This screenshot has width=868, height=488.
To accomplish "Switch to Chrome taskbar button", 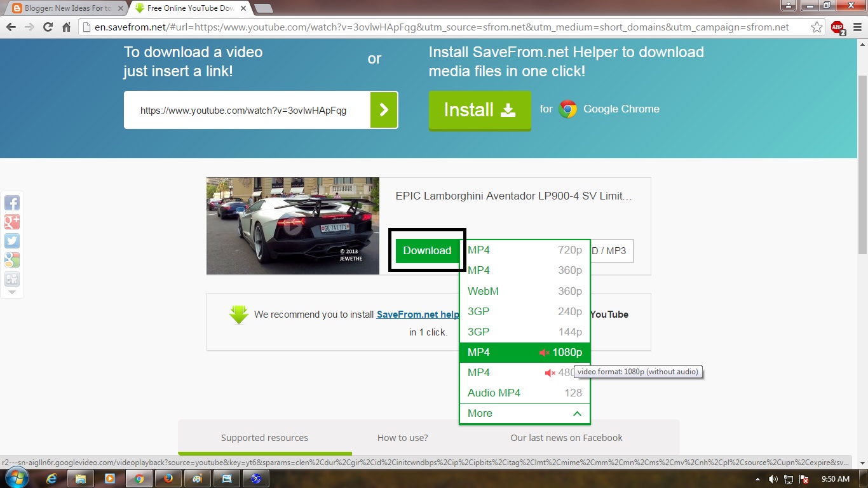I will pyautogui.click(x=139, y=478).
